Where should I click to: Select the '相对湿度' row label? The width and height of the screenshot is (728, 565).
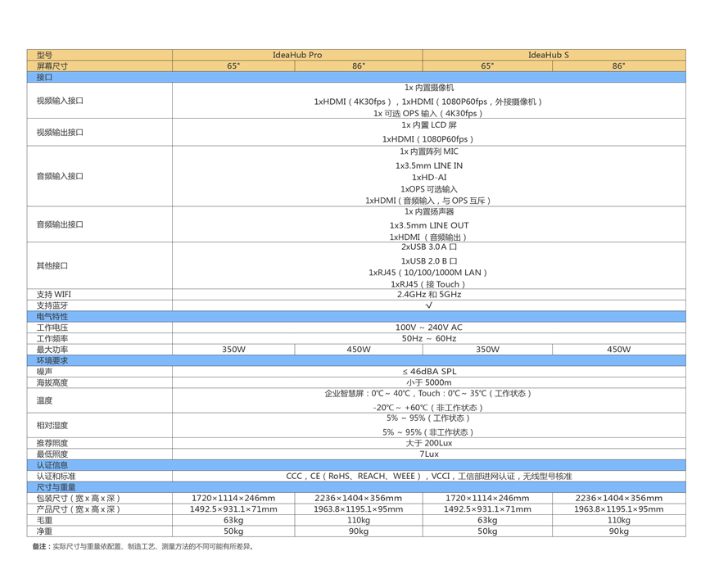pos(52,425)
